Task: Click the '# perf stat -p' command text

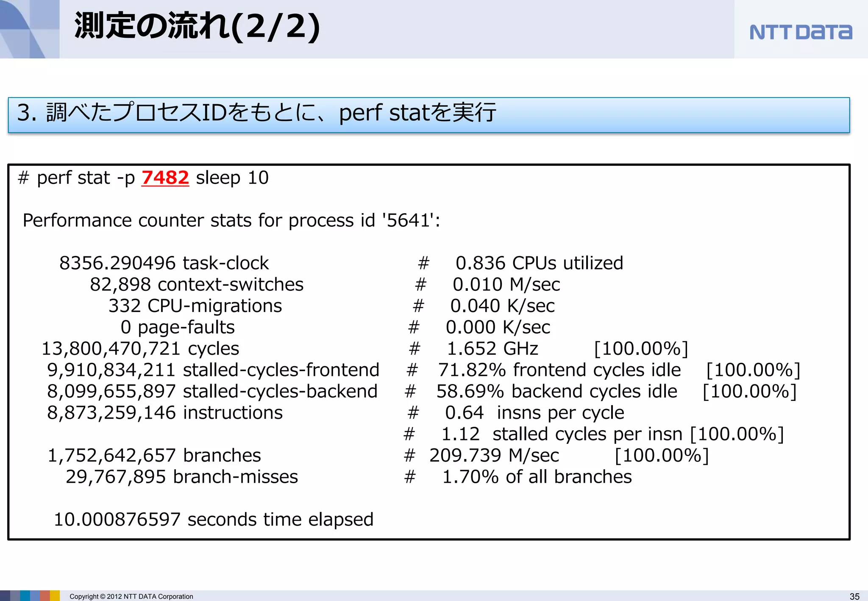Action: 76,178
